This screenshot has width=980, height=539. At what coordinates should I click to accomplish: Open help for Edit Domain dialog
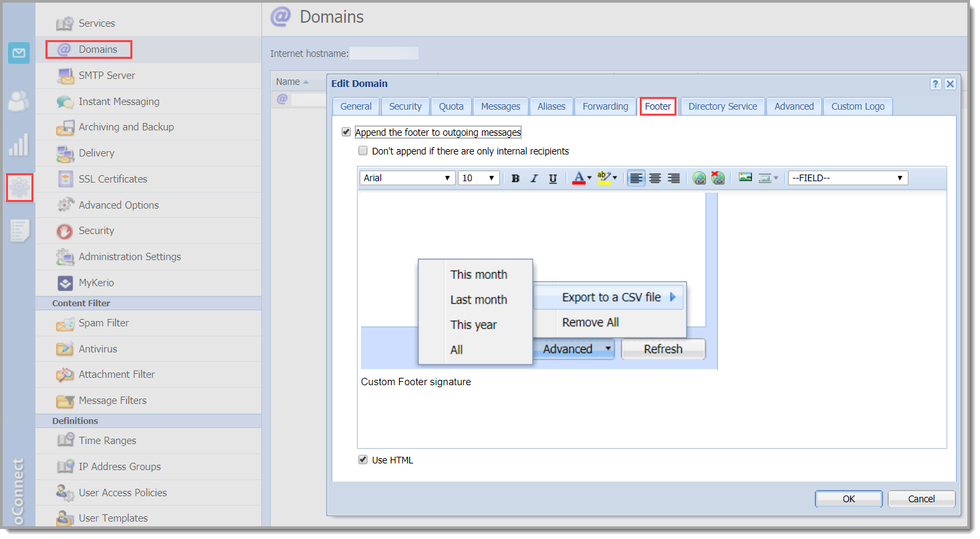click(x=936, y=84)
